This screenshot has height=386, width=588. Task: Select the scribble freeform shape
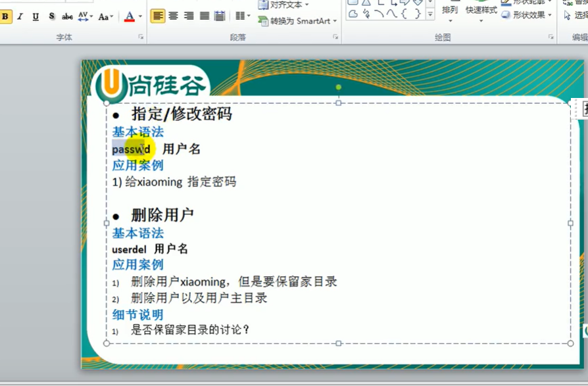[366, 14]
